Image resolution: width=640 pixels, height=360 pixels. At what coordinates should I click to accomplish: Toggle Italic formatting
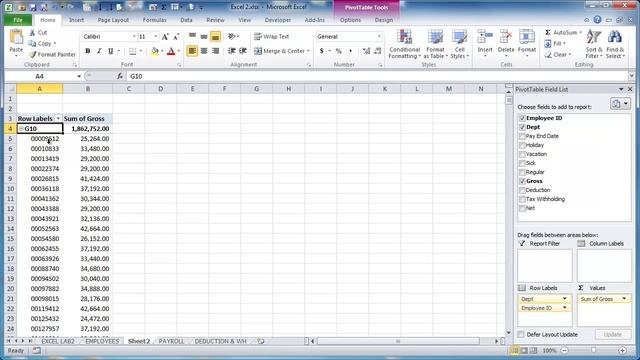pyautogui.click(x=99, y=51)
